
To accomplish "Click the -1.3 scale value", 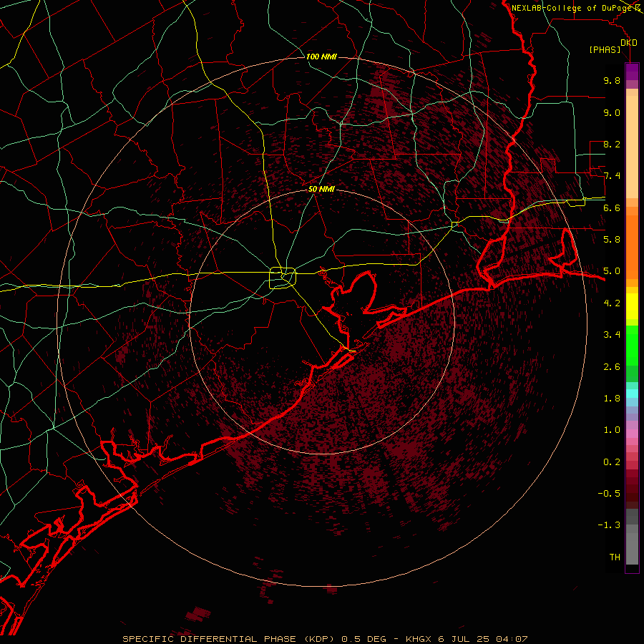I will (609, 525).
